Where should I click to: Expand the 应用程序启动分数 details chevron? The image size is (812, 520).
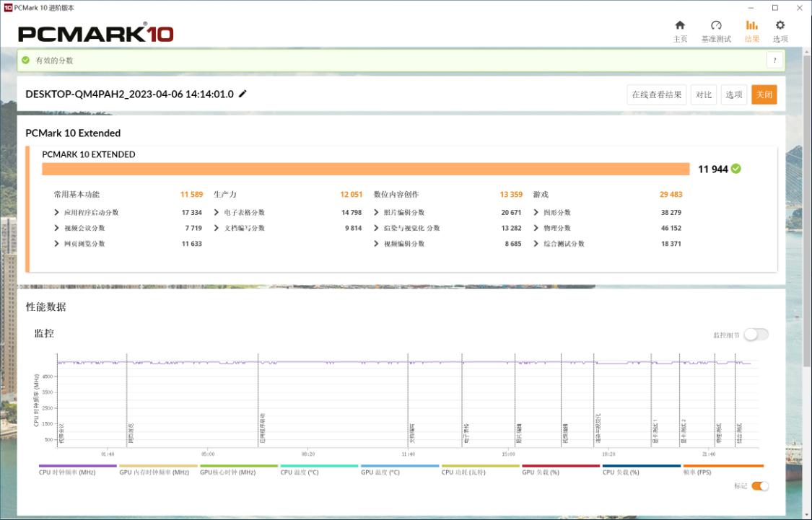(58, 211)
